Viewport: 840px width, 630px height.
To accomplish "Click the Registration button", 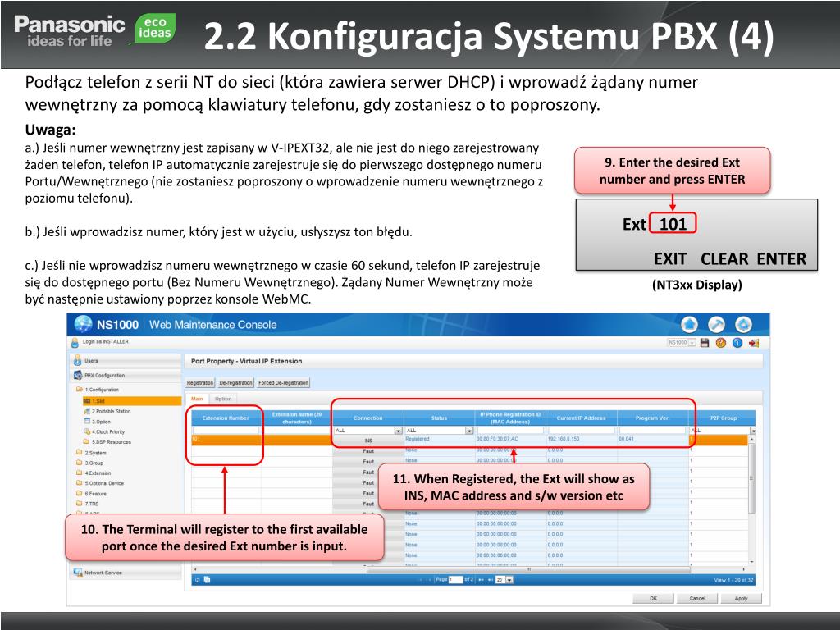I will click(x=200, y=382).
